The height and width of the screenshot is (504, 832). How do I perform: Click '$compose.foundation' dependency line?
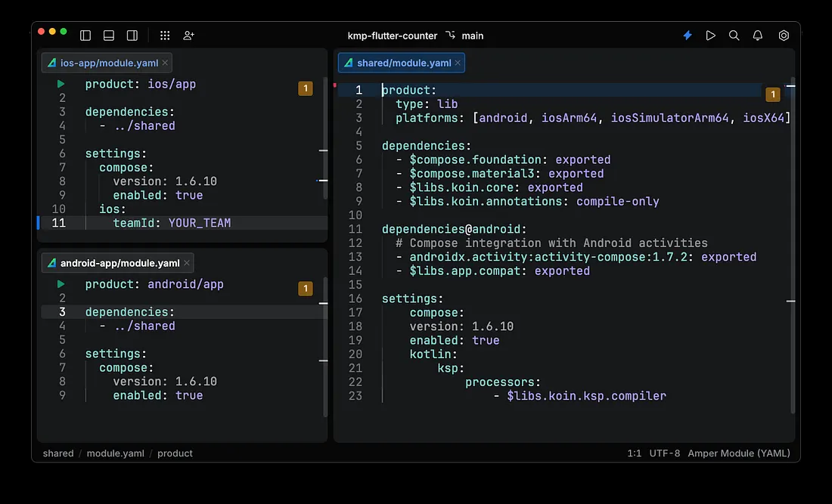pyautogui.click(x=503, y=159)
